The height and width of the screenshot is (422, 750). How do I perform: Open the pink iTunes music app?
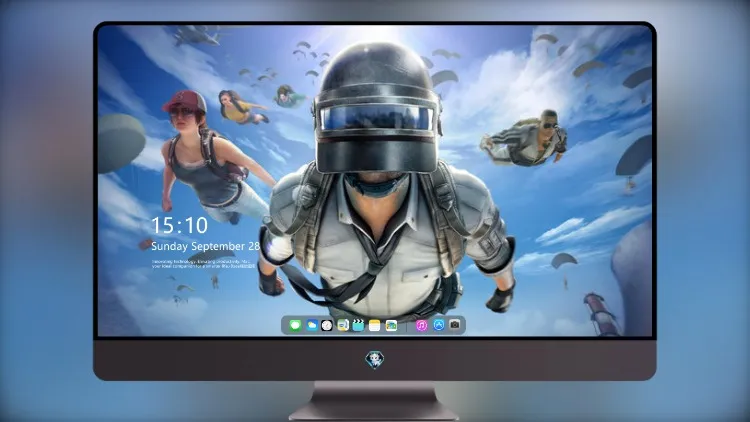(x=422, y=325)
